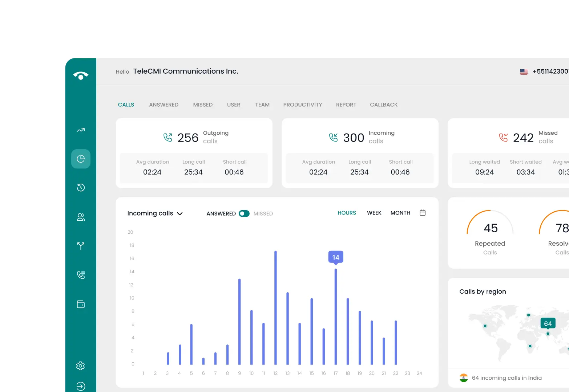This screenshot has height=392, width=569.
Task: Open the phone dialpad icon
Action: pos(81,275)
